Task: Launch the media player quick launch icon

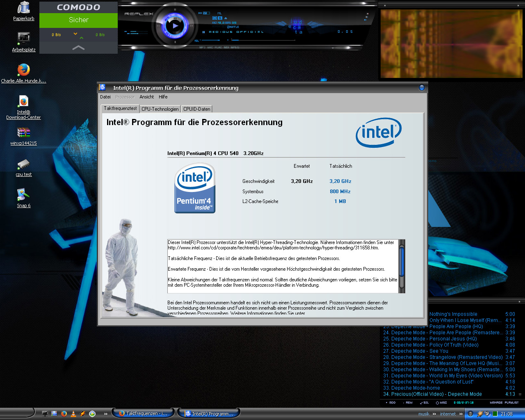Action: tap(92, 414)
